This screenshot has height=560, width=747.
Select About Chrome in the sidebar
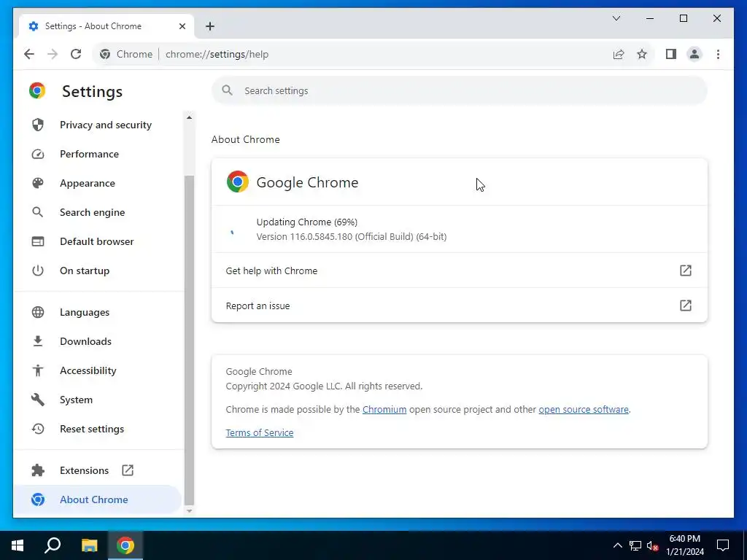pyautogui.click(x=98, y=499)
